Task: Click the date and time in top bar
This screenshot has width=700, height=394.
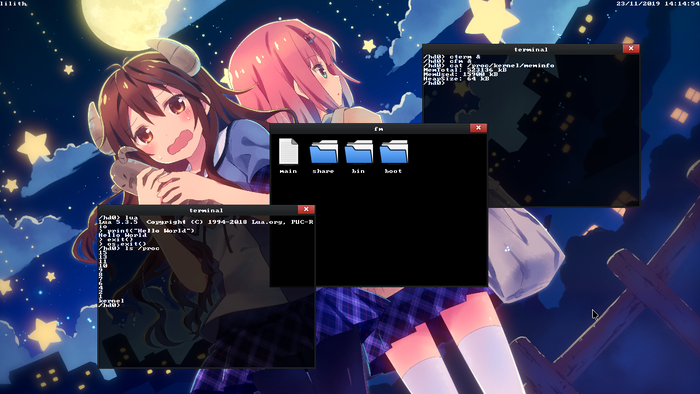Action: point(658,4)
